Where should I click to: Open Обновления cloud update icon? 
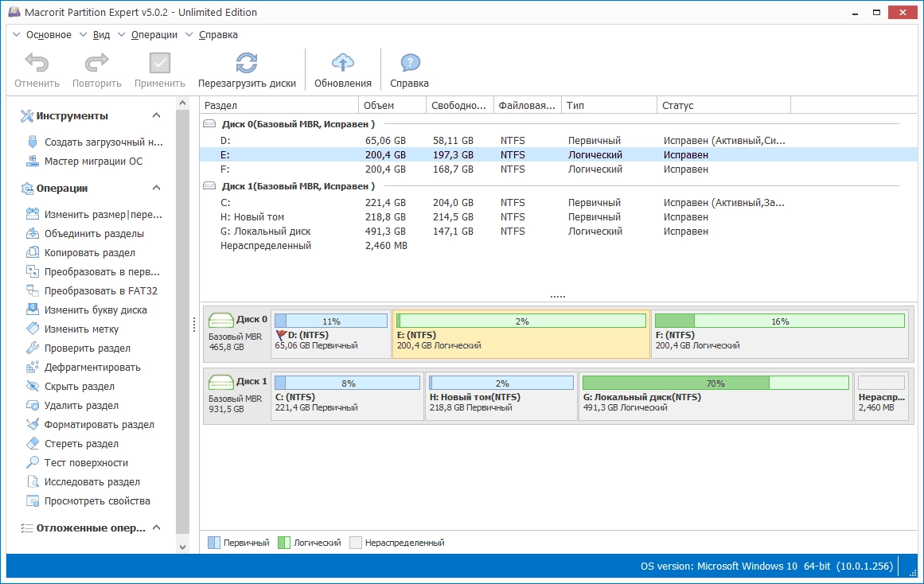click(x=342, y=63)
